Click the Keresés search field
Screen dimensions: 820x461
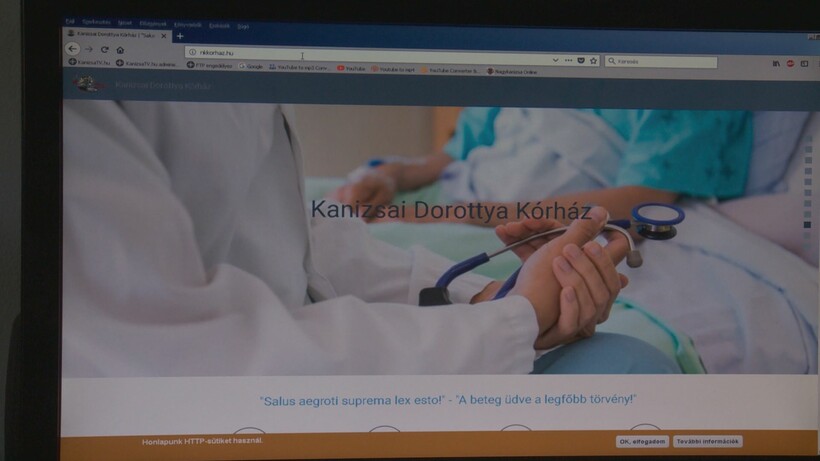click(661, 62)
